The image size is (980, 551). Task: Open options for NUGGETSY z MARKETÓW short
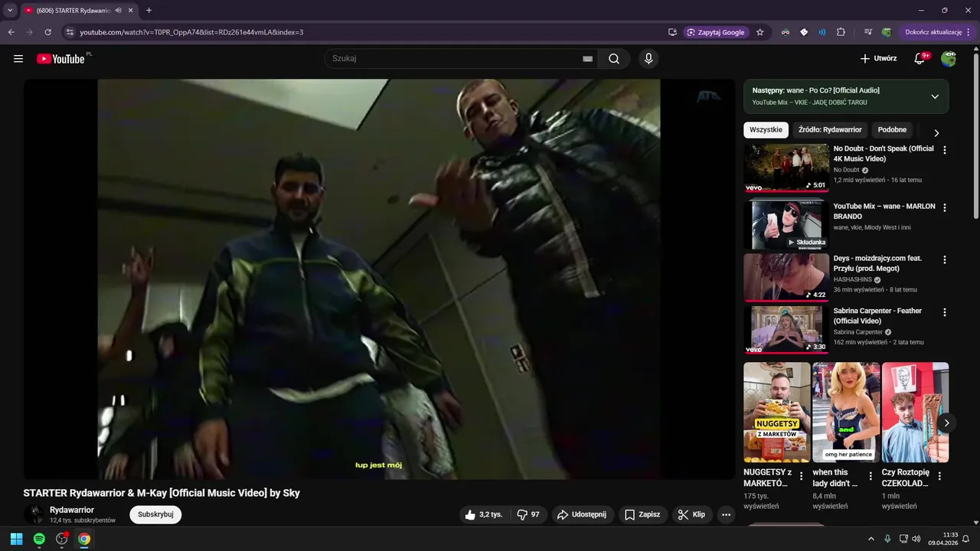(802, 476)
